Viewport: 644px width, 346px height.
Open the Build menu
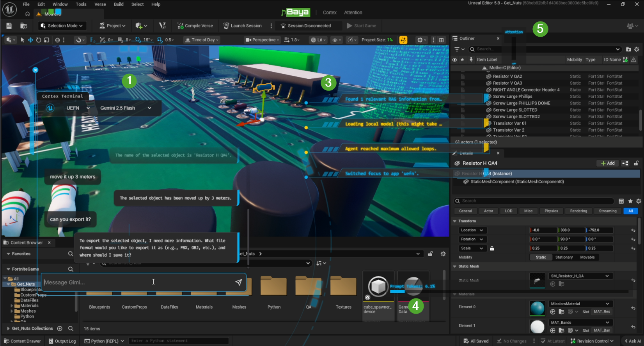119,4
